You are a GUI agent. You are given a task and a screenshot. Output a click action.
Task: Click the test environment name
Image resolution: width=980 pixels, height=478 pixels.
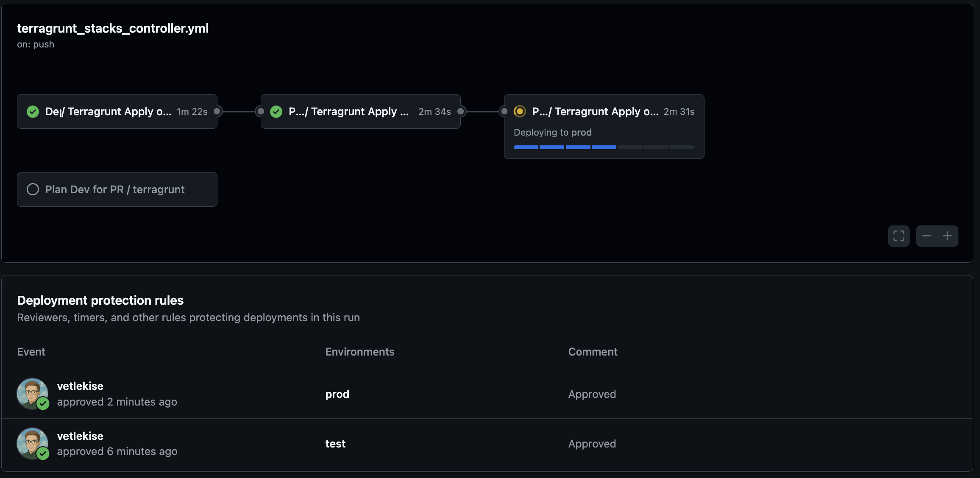pyautogui.click(x=335, y=444)
